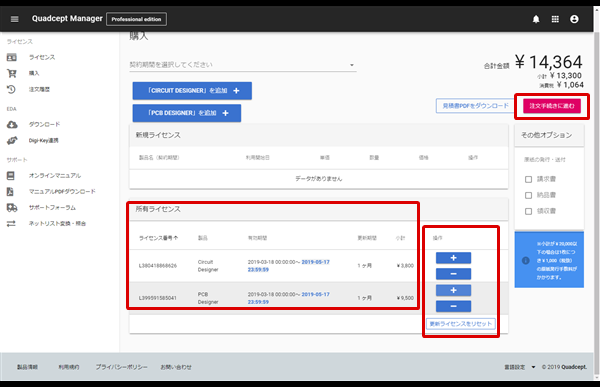The width and height of the screenshot is (600, 387).
Task: Click the support forum icon
Action: 12,207
